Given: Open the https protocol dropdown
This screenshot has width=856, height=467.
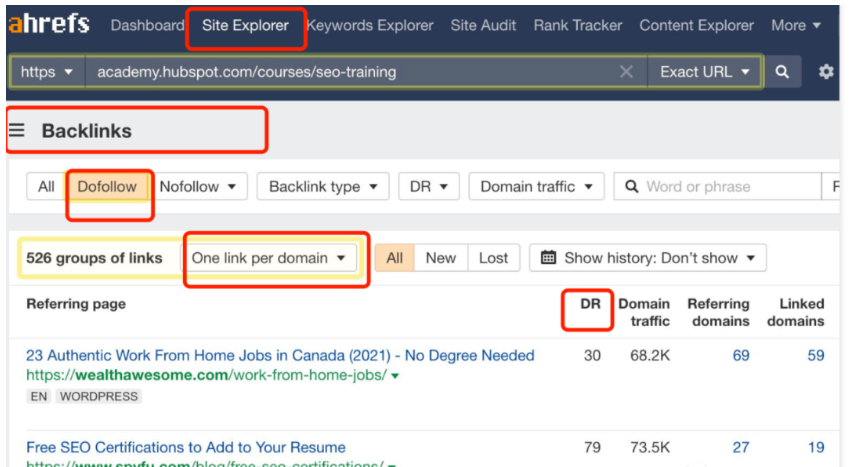Looking at the screenshot, I should 47,72.
